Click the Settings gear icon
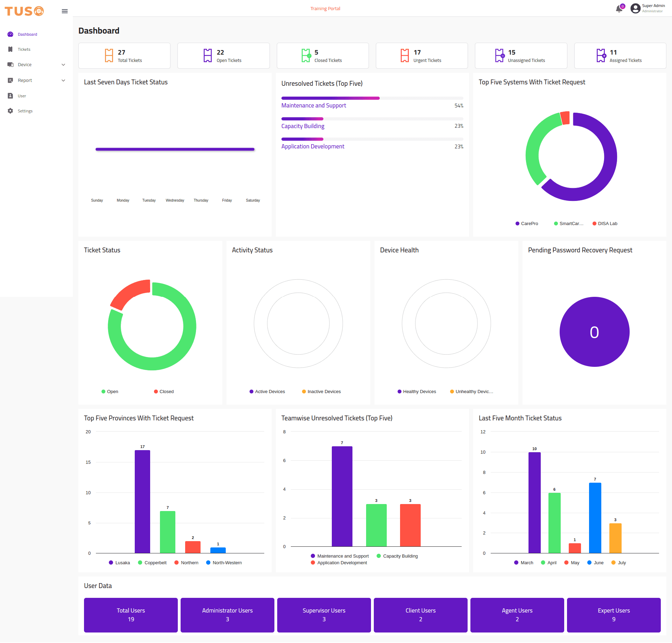672x643 pixels. point(10,111)
